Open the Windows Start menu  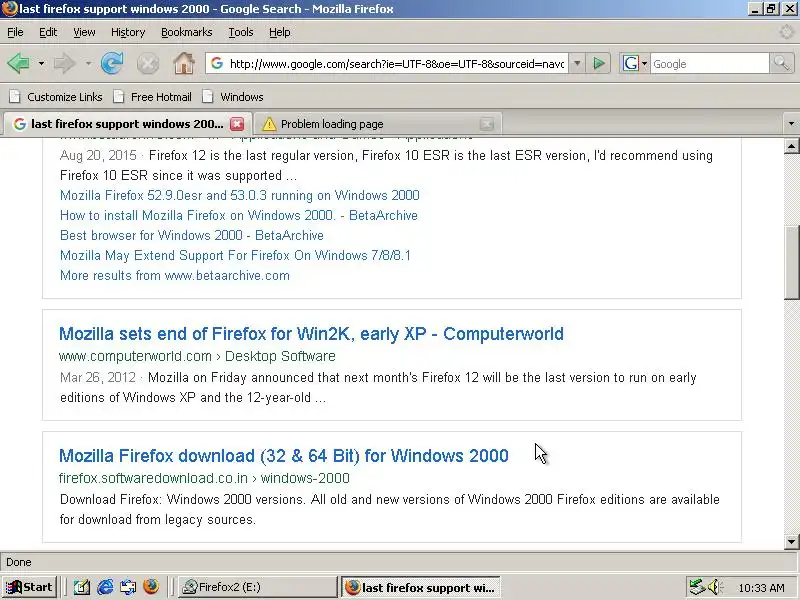[x=30, y=587]
